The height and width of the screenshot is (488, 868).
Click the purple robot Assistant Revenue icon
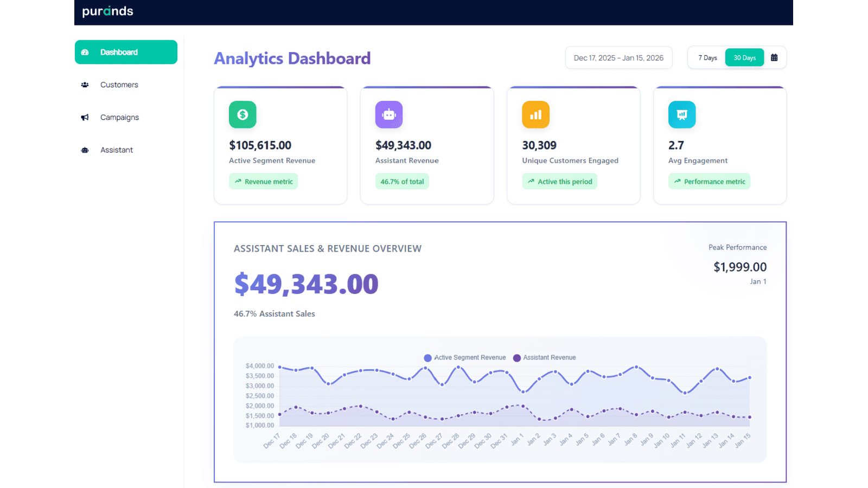389,114
